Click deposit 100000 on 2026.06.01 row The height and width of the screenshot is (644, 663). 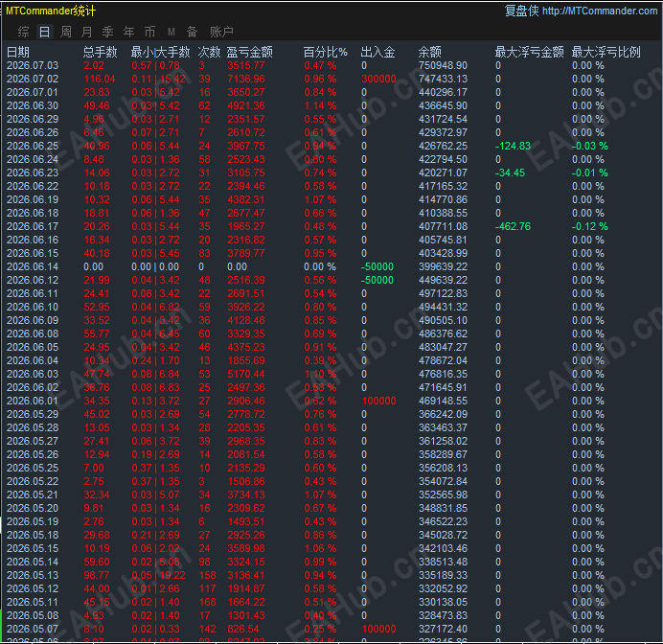[378, 401]
